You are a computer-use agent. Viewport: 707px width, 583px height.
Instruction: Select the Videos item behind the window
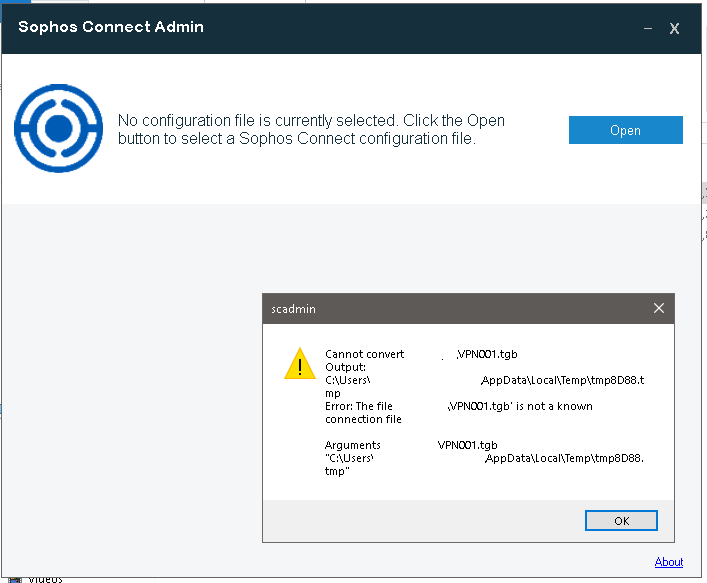tap(45, 579)
